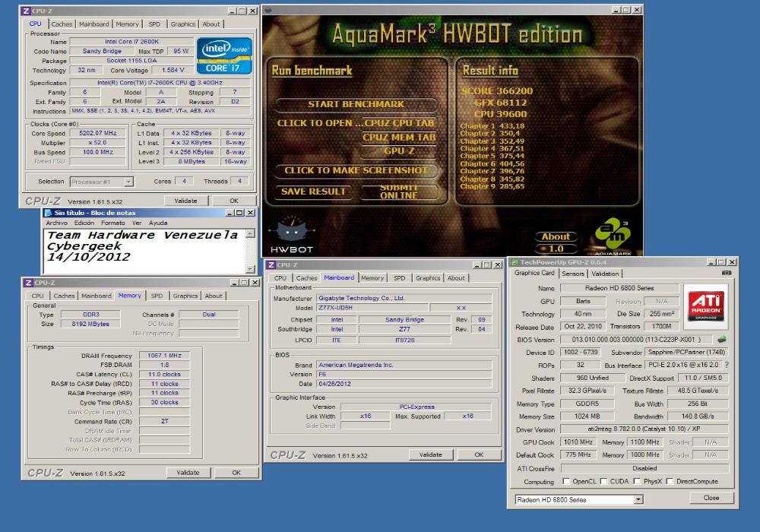
Task: Click the Core Speed 5202.07 MHz value
Action: 98,133
